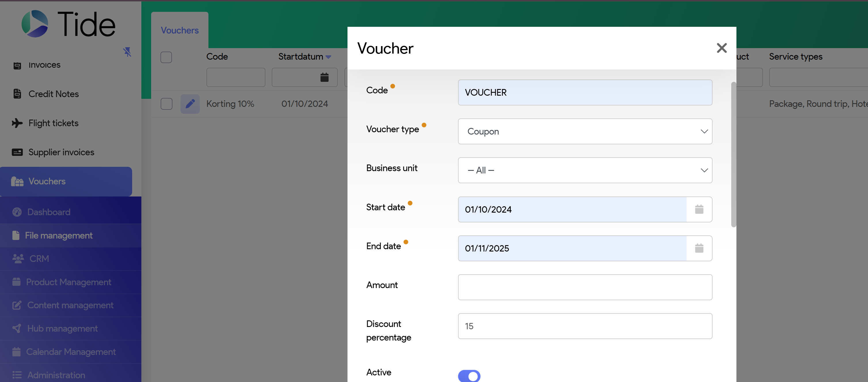Expand the Voucher type dropdown

click(585, 131)
